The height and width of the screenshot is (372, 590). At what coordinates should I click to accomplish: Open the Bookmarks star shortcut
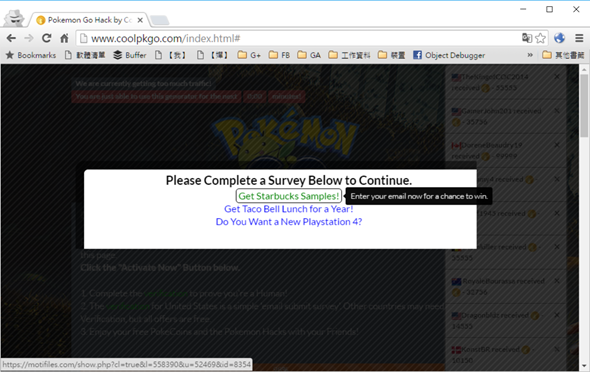pyautogui.click(x=31, y=55)
